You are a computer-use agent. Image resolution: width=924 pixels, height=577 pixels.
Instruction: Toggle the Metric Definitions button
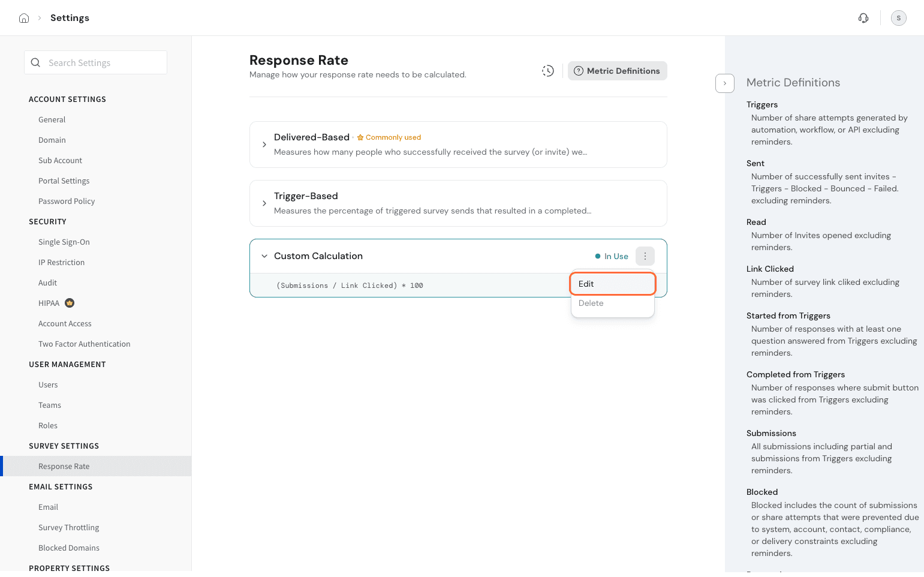[617, 71]
